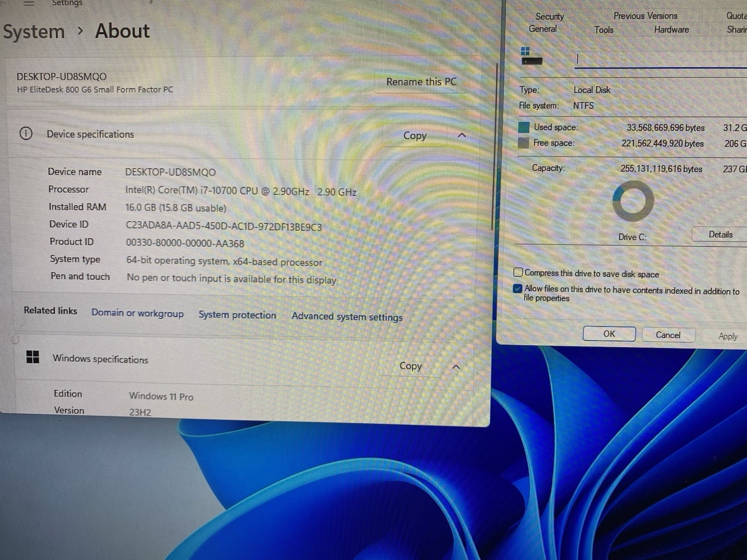The image size is (747, 560).
Task: Select the General tab in Properties
Action: (x=543, y=29)
